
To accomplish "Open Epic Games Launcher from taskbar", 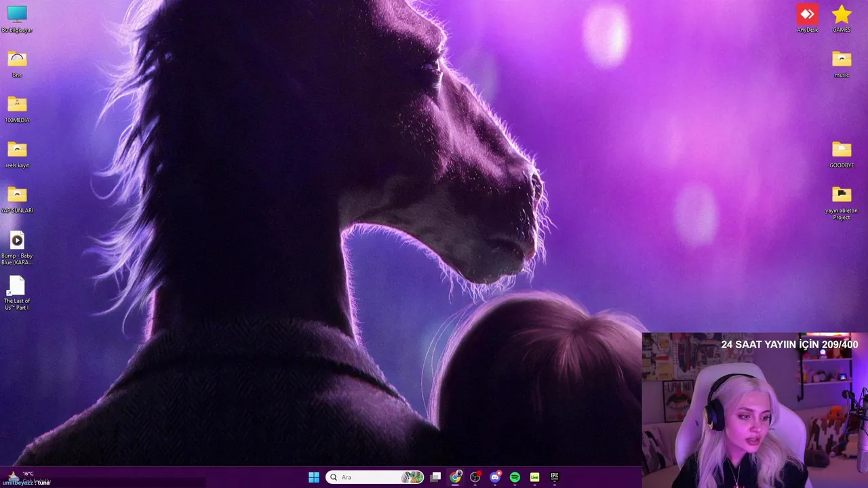I will coord(555,477).
